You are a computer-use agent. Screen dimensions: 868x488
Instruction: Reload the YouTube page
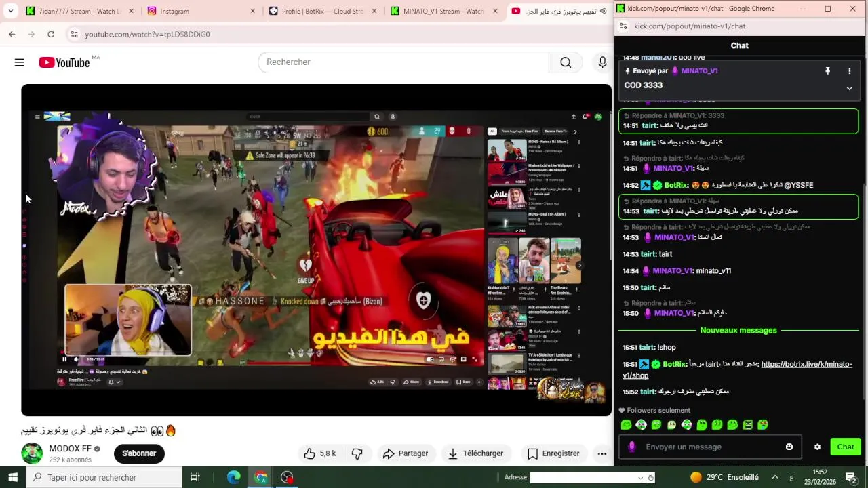coord(51,34)
